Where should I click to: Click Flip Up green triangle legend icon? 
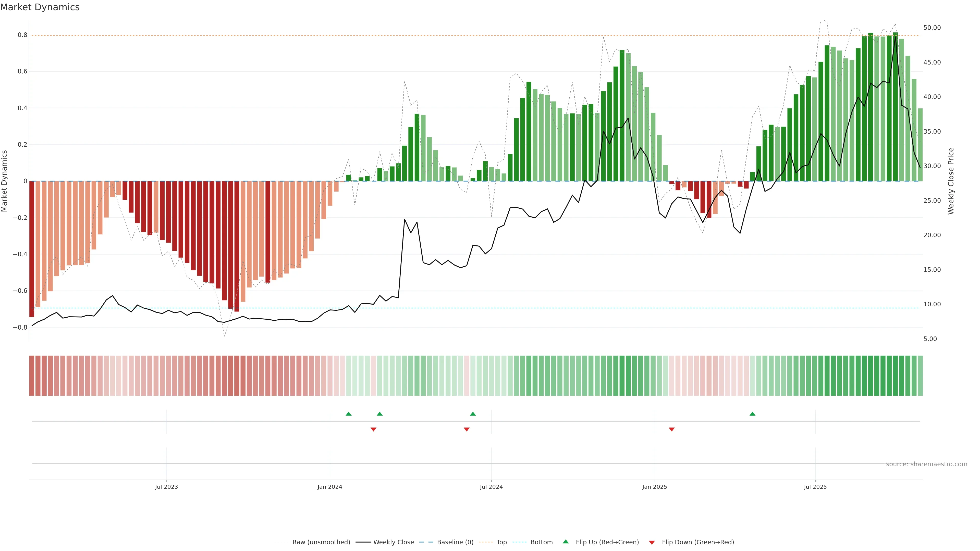566,542
